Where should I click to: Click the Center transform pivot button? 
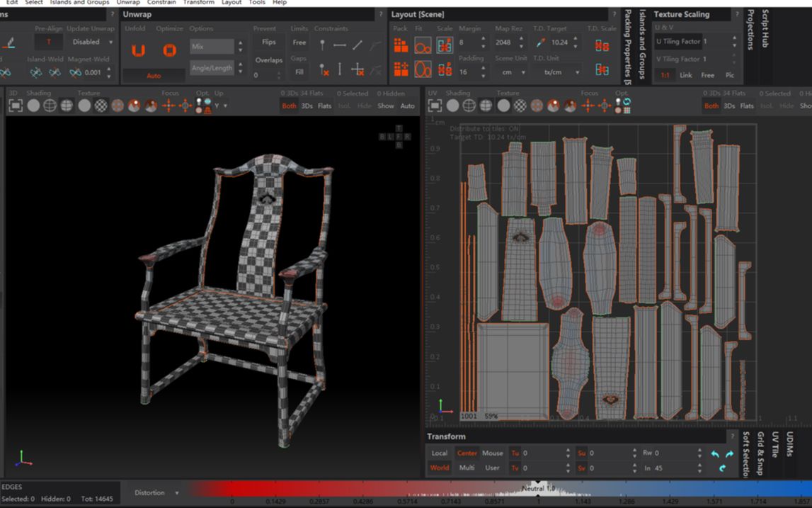coord(467,453)
